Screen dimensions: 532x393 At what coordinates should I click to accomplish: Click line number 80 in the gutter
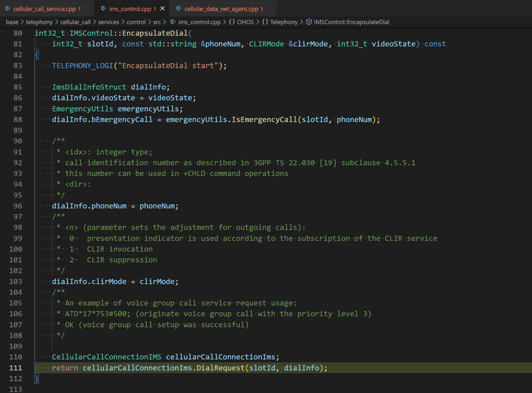click(x=18, y=33)
